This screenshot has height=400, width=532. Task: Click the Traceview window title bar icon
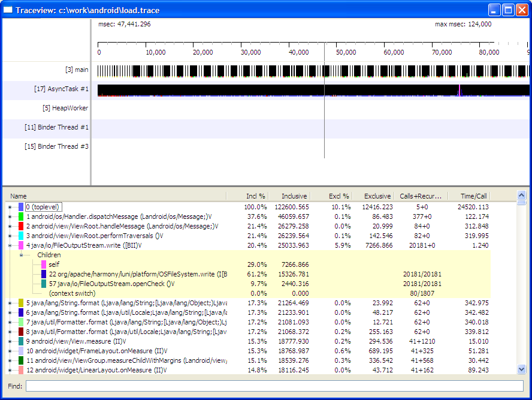click(x=8, y=10)
